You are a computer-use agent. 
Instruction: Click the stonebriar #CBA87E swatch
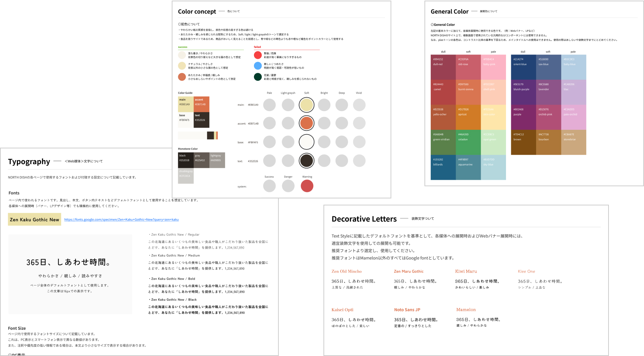[x=573, y=142]
